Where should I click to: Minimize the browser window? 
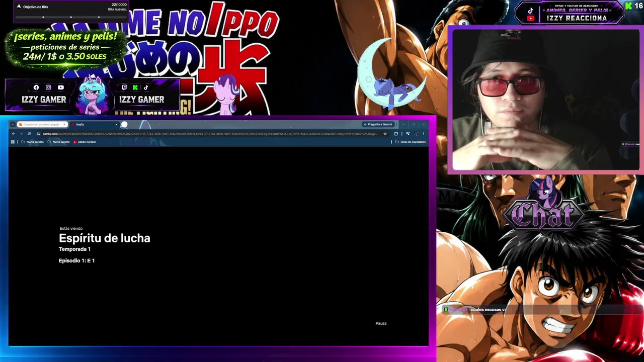click(x=404, y=124)
